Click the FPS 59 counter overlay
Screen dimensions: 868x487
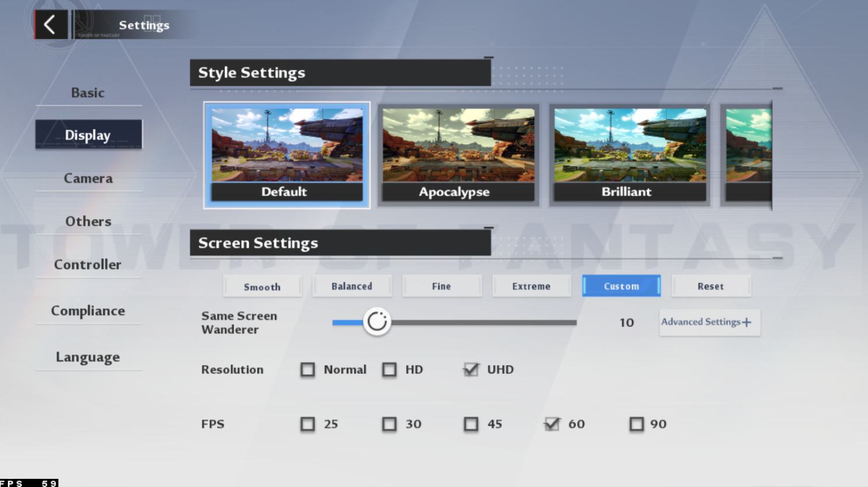29,483
